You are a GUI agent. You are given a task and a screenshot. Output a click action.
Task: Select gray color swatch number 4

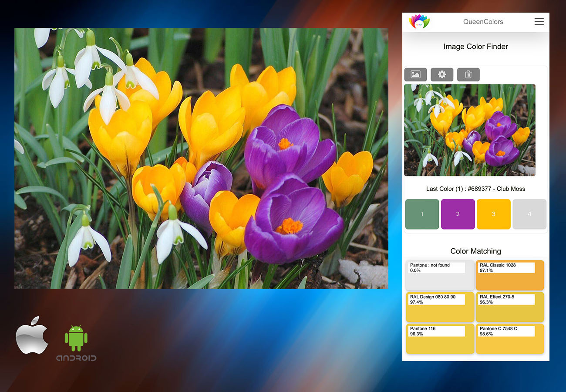(529, 214)
